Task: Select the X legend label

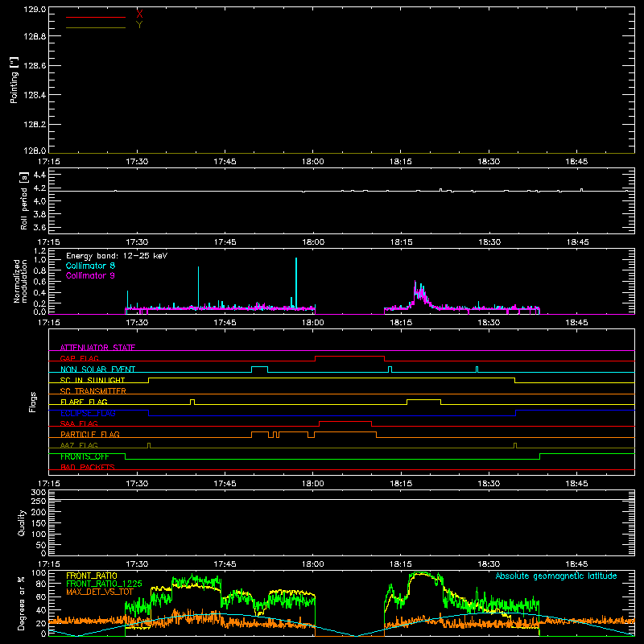Action: click(x=139, y=14)
